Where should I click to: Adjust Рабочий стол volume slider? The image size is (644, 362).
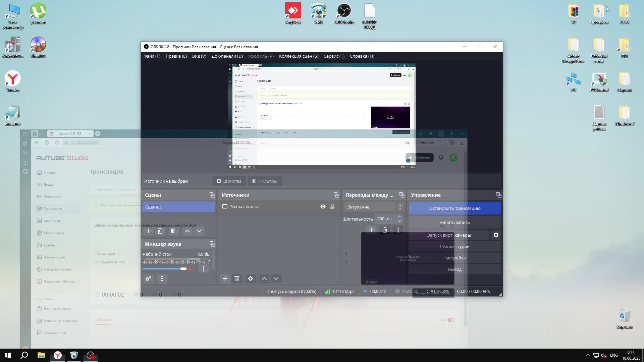point(165,269)
